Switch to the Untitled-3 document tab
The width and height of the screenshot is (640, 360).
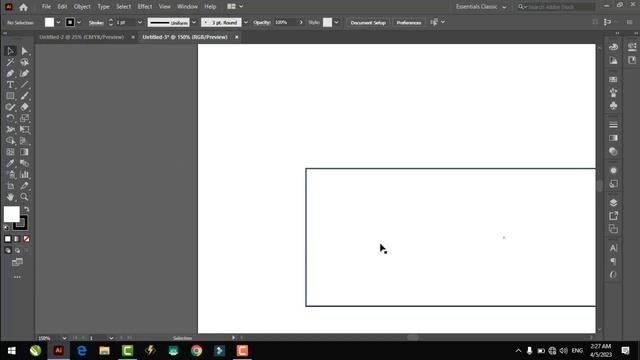184,37
